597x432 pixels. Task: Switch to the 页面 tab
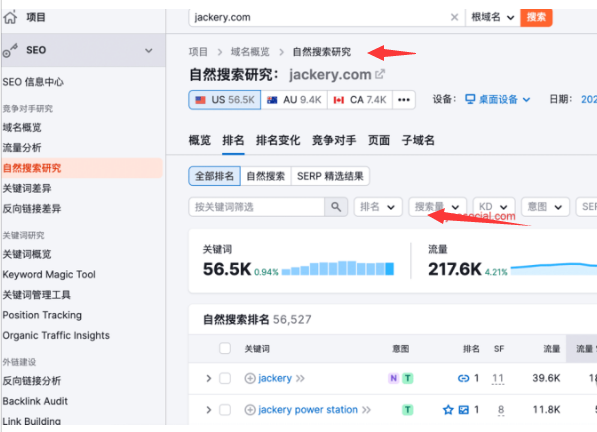coord(379,140)
